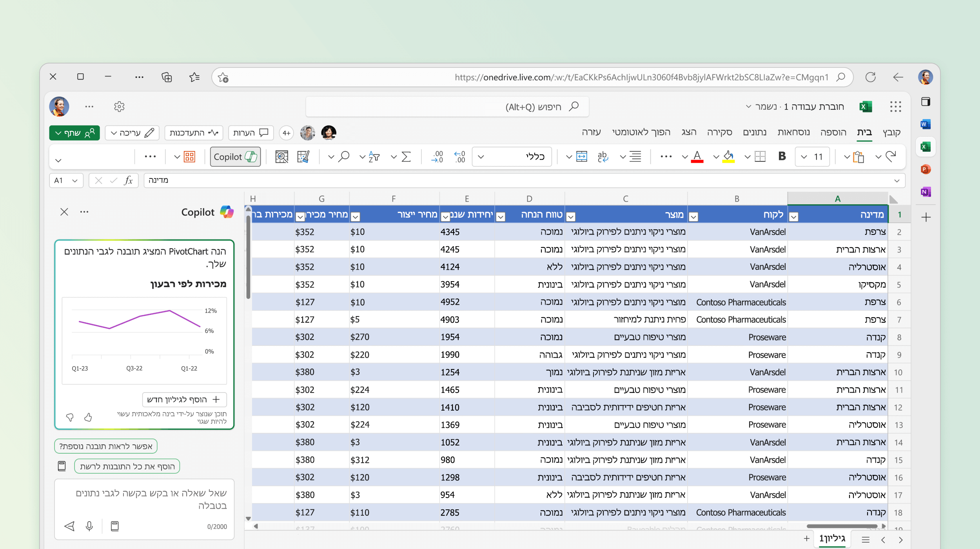
Task: Click the thumbs up feedback icon
Action: 88,417
